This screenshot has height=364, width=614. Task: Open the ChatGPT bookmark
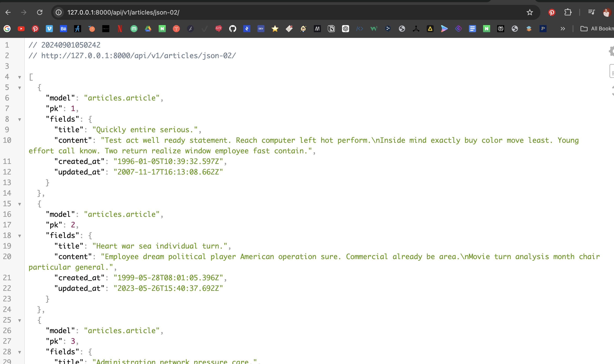coord(345,29)
